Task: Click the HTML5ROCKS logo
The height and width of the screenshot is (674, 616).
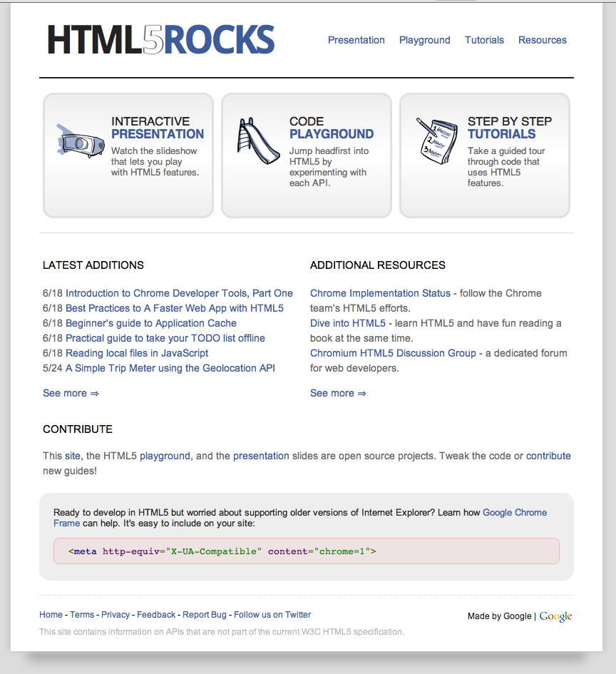Action: pos(160,39)
